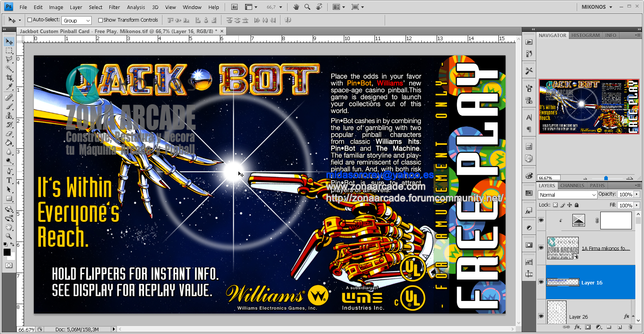The height and width of the screenshot is (334, 644).
Task: Toggle Quick Mask mode
Action: pyautogui.click(x=9, y=266)
